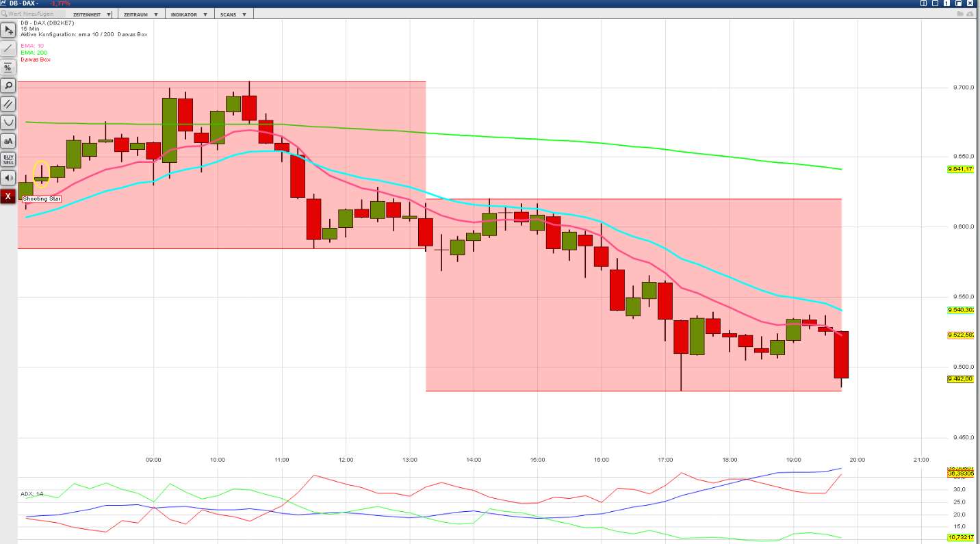Click the 9.522,582 orange price tag
This screenshot has height=544, width=980.
pyautogui.click(x=960, y=335)
